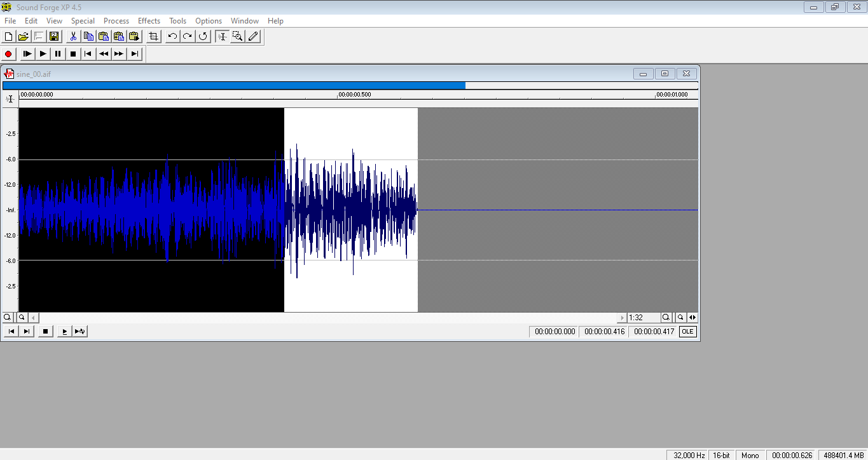The height and width of the screenshot is (460, 868).
Task: Go to End in the main transport toolbar
Action: 135,54
